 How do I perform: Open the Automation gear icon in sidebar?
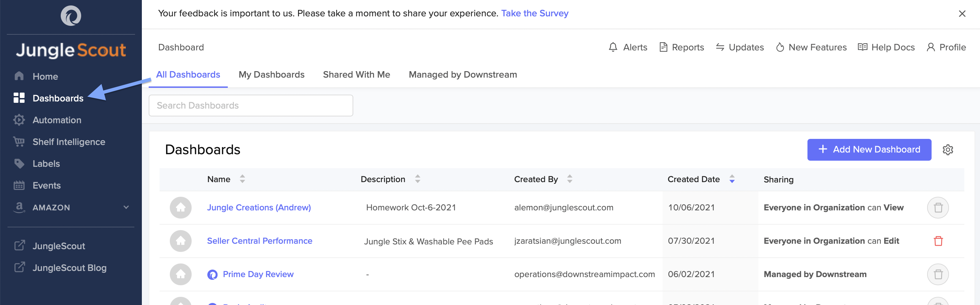(19, 120)
